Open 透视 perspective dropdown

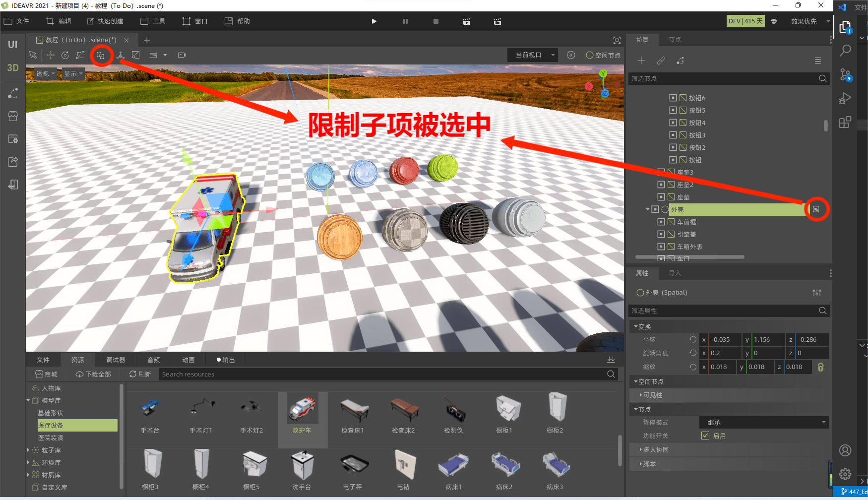tap(45, 73)
